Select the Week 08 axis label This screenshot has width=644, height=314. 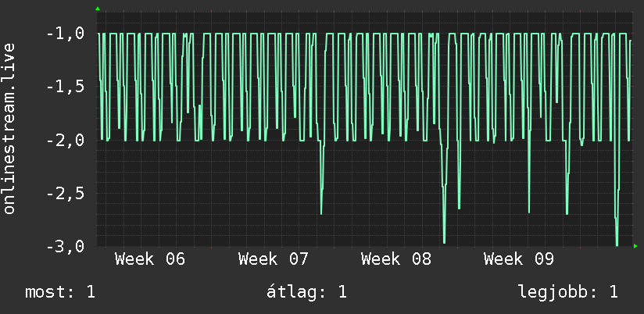(396, 259)
